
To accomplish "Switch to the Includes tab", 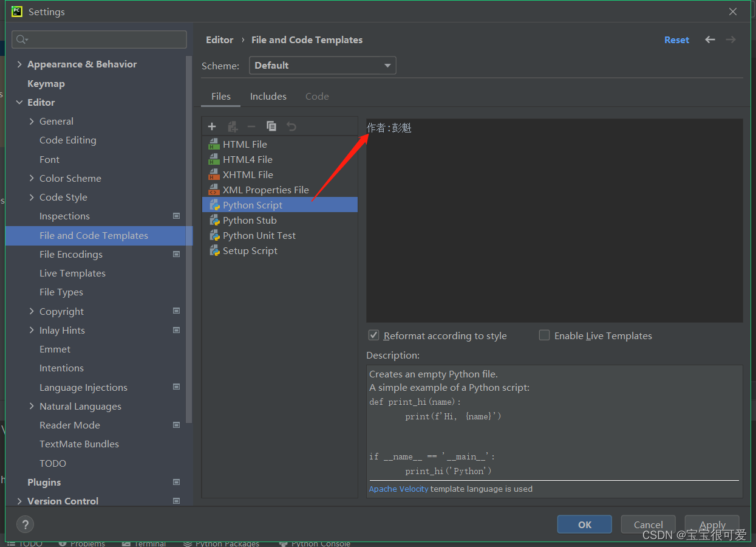I will pos(268,96).
